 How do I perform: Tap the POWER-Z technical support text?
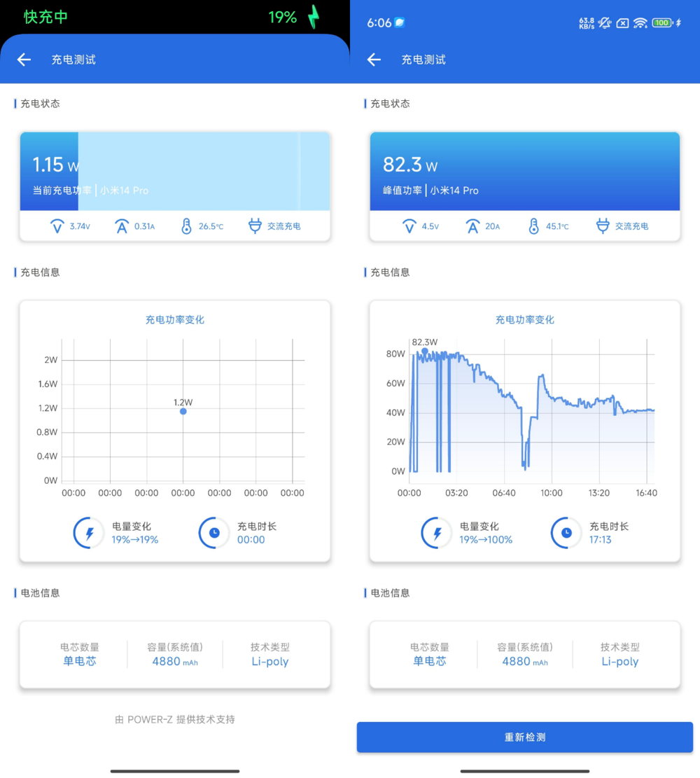(x=175, y=719)
